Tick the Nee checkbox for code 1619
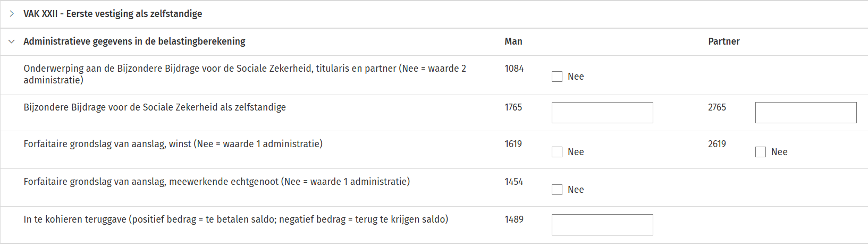Viewport: 868px width, 246px height. [557, 152]
